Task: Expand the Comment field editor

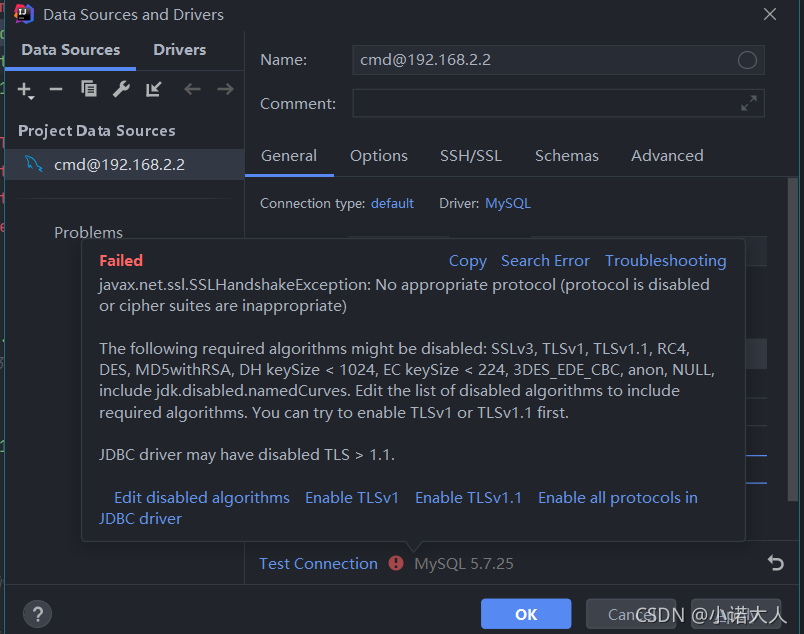Action: pyautogui.click(x=749, y=103)
